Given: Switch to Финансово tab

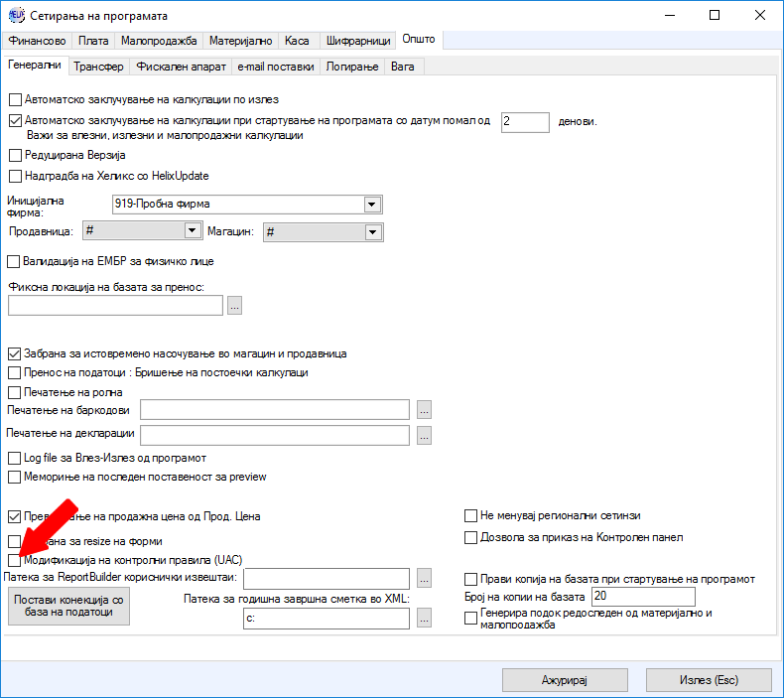Looking at the screenshot, I should click(x=37, y=41).
